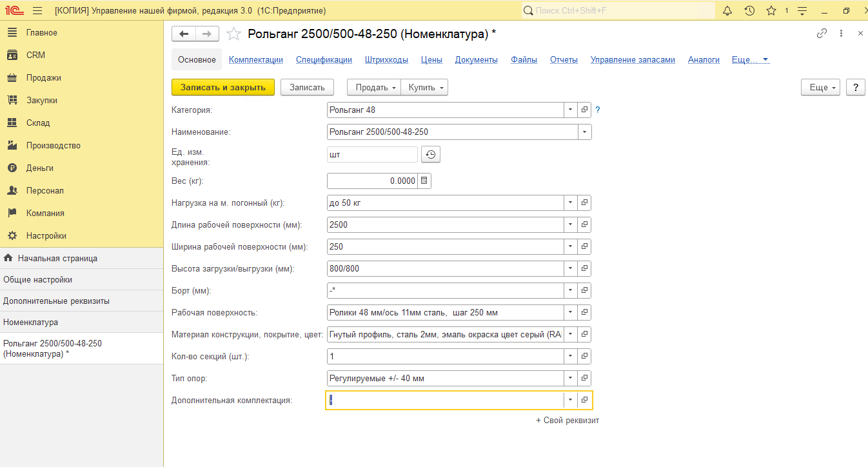This screenshot has height=467, width=868.
Task: Switch to the Спецификации tab
Action: pos(324,60)
